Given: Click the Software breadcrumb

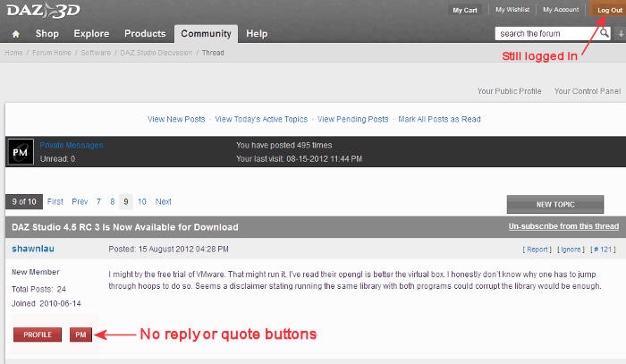Looking at the screenshot, I should point(96,53).
